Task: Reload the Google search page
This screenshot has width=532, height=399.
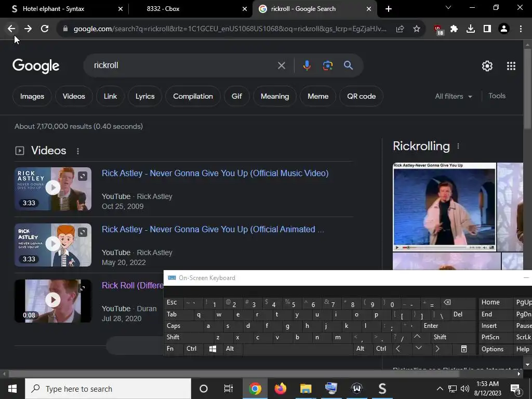Action: (45, 29)
